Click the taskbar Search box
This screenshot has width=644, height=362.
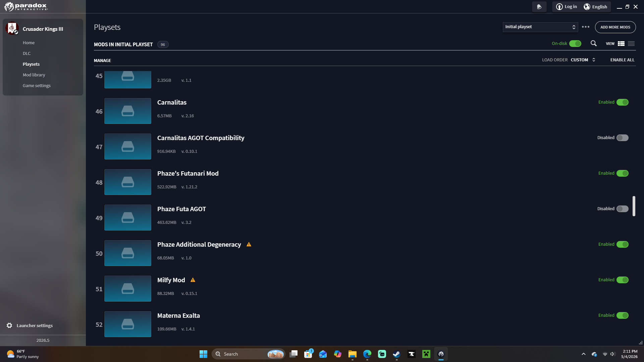tap(248, 354)
